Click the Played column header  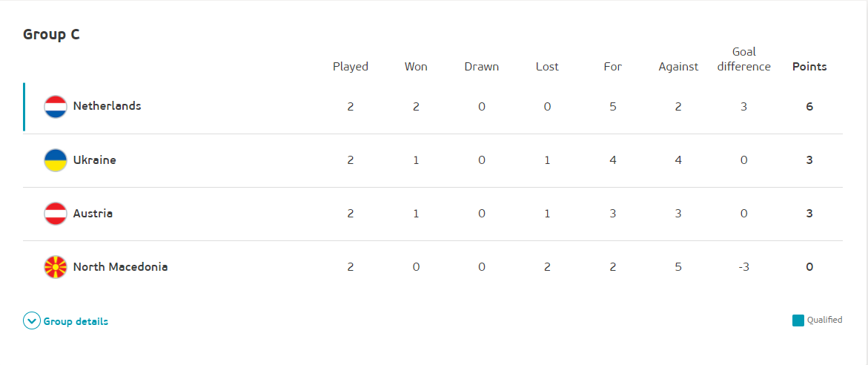pyautogui.click(x=351, y=67)
